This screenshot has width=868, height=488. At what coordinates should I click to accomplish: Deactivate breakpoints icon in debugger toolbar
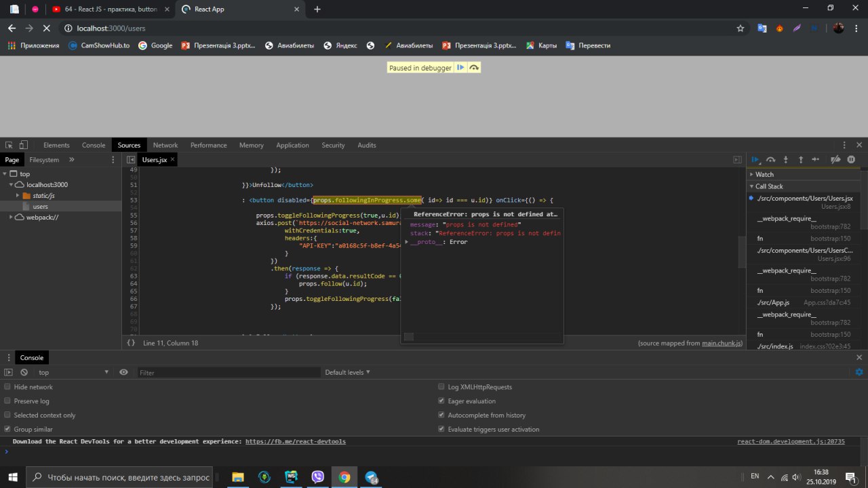click(835, 160)
